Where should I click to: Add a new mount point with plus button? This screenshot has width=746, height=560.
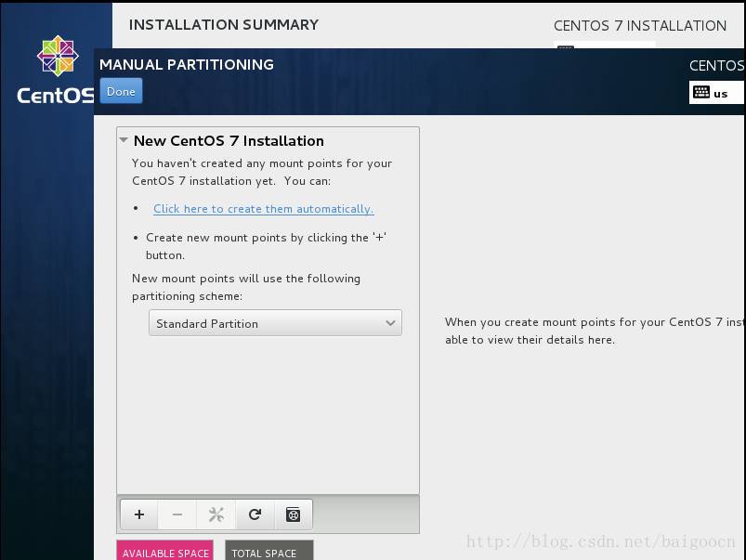[139, 514]
